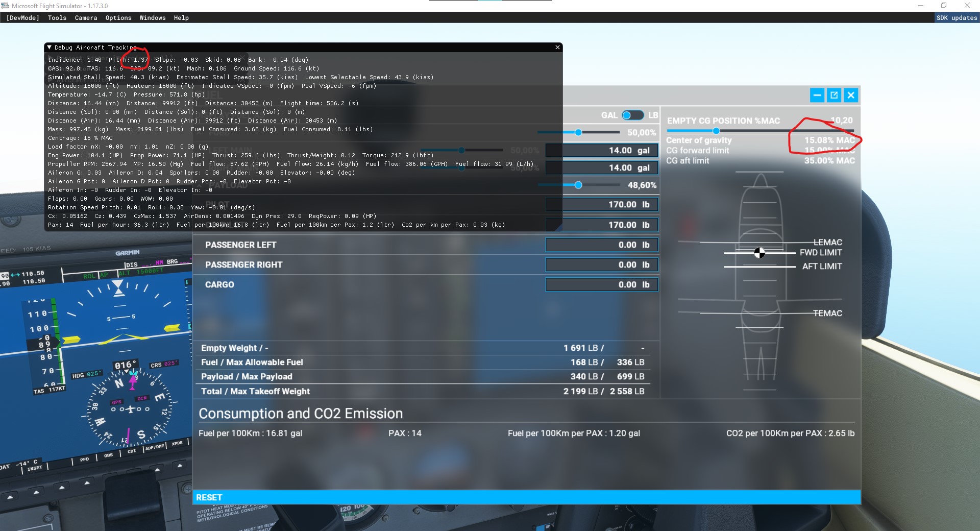Screen dimensions: 980x531
Task: Click the Garmin softkey under XPDR
Action: [180, 466]
